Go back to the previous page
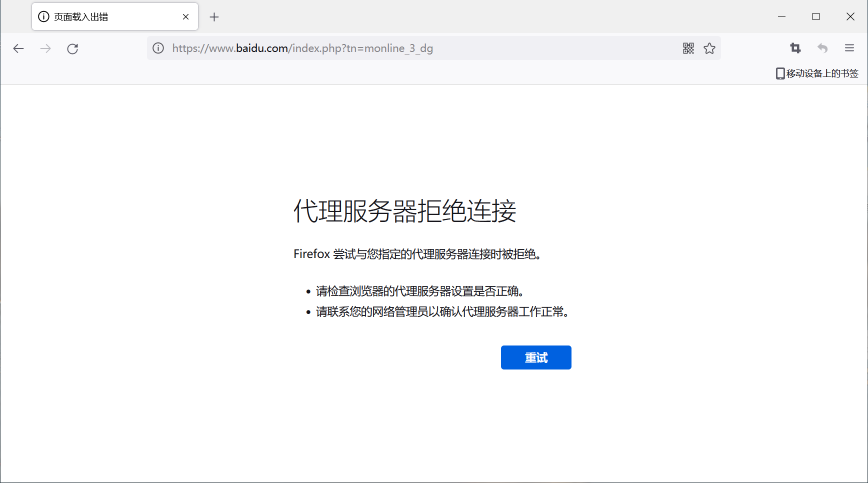Viewport: 868px width, 483px height. pos(18,48)
